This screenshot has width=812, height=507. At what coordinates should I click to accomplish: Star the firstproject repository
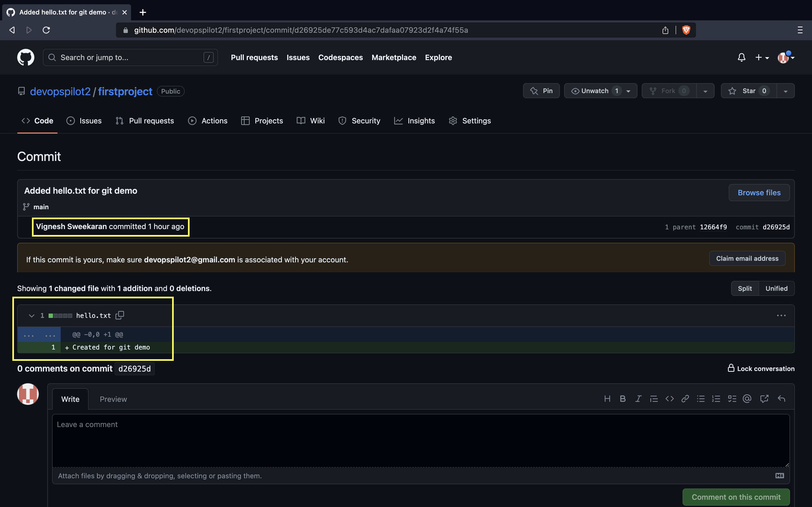(748, 91)
